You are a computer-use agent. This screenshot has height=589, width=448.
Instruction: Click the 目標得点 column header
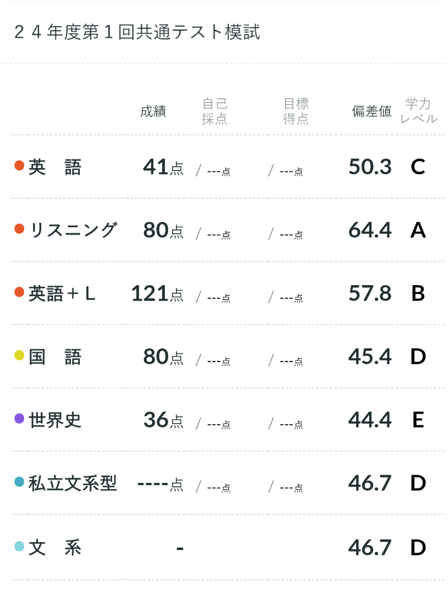pos(296,111)
